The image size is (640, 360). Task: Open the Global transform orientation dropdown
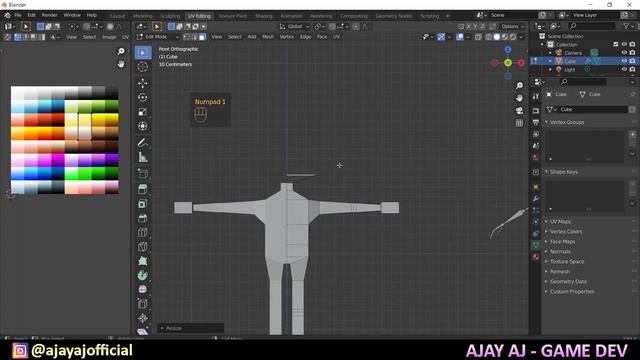point(295,27)
